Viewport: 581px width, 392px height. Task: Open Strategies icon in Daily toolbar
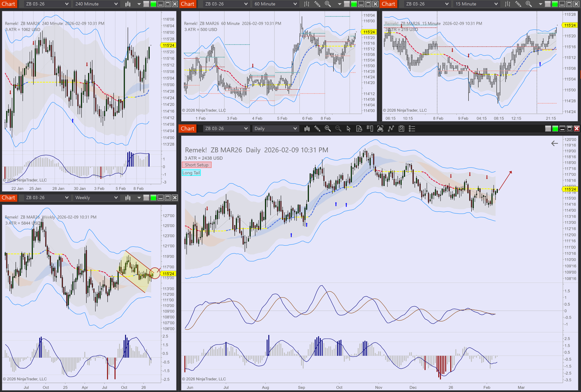pyautogui.click(x=391, y=129)
